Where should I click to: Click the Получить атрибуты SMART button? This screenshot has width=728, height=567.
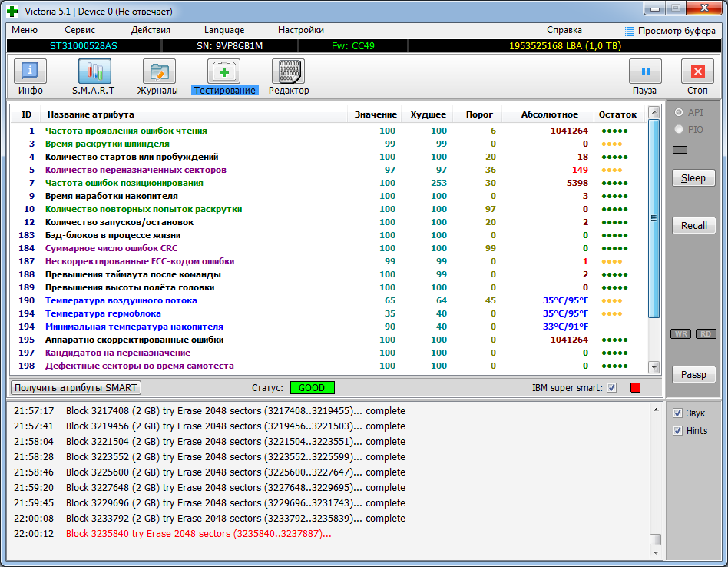[77, 388]
